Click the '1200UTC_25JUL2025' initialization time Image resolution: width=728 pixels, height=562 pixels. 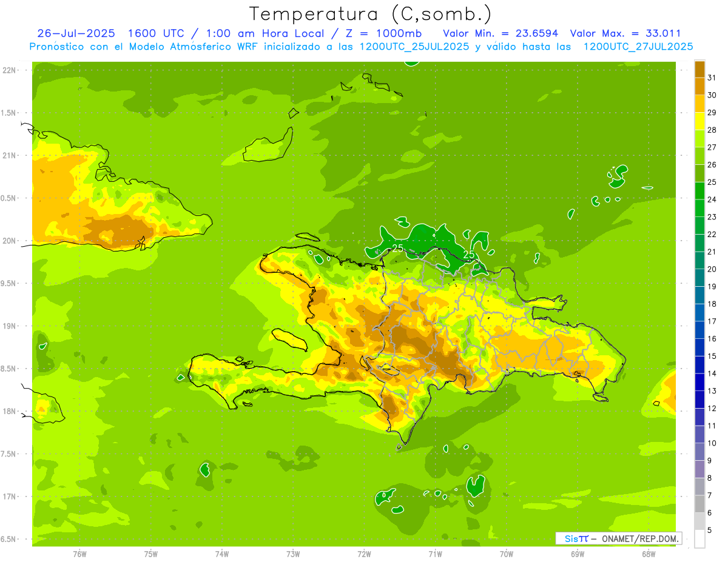[x=414, y=47]
